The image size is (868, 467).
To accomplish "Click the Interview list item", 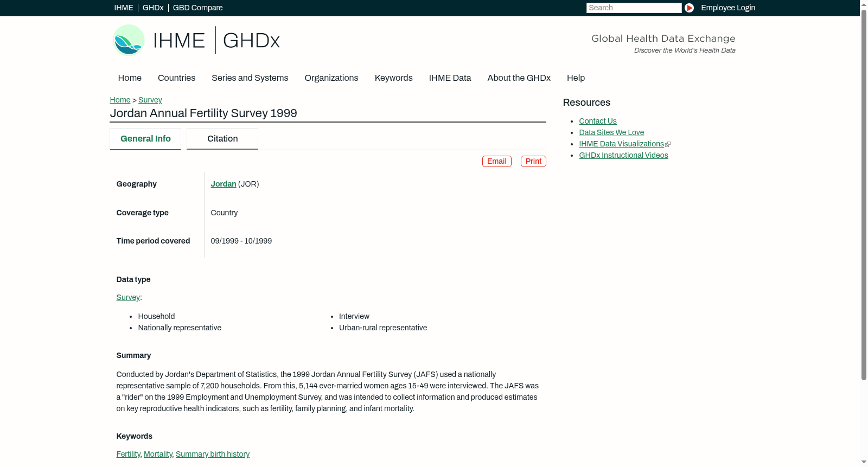I will click(354, 316).
